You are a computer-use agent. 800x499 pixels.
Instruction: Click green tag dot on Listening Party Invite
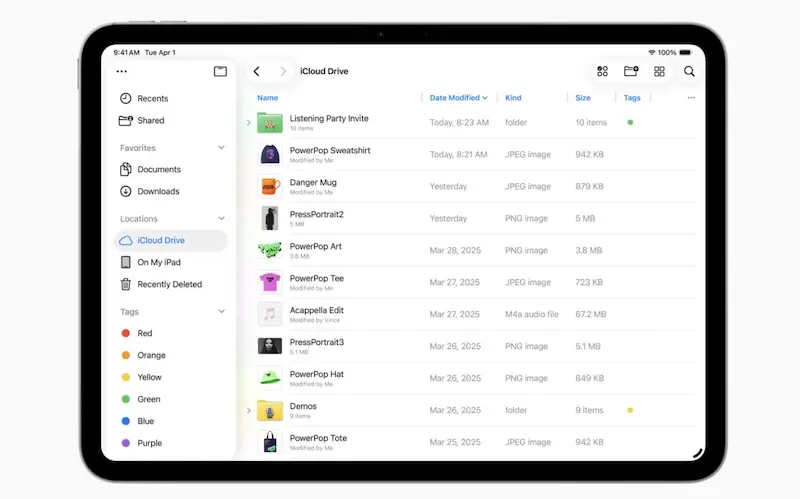[x=630, y=122]
